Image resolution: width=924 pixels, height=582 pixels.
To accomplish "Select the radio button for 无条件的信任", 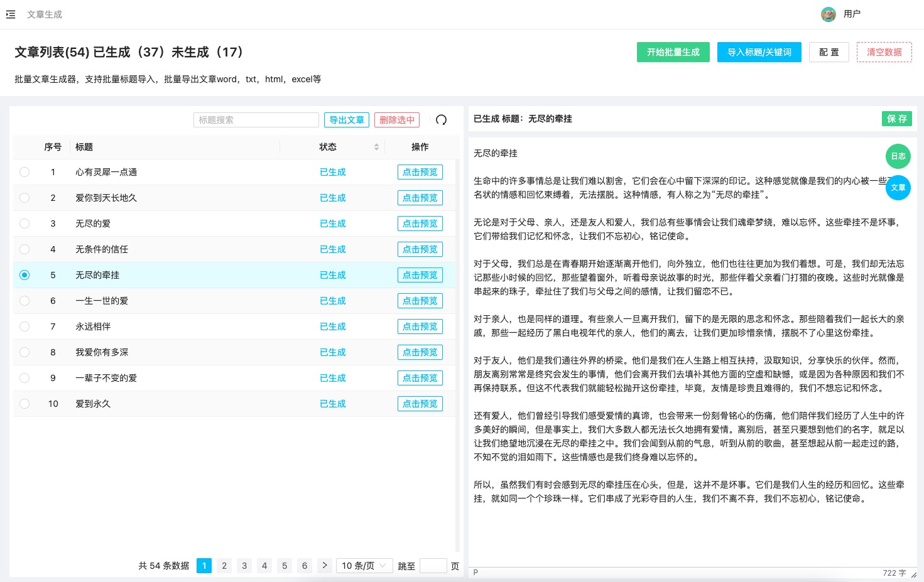I will click(x=24, y=249).
